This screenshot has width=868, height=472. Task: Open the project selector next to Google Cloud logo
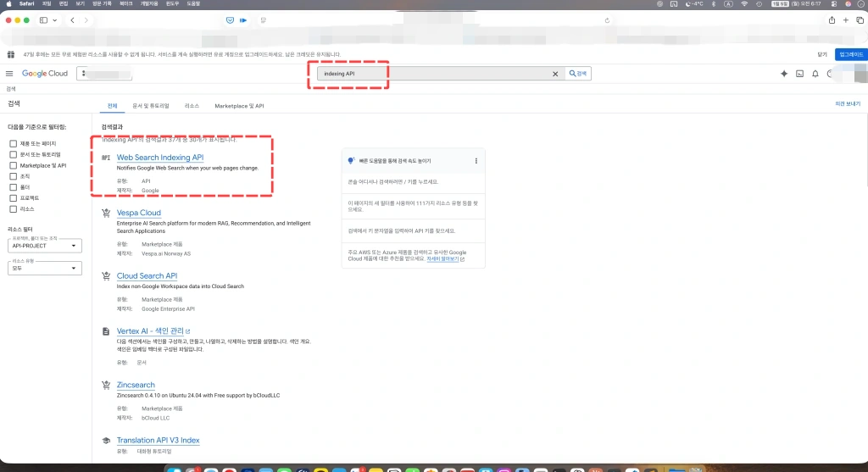point(104,74)
